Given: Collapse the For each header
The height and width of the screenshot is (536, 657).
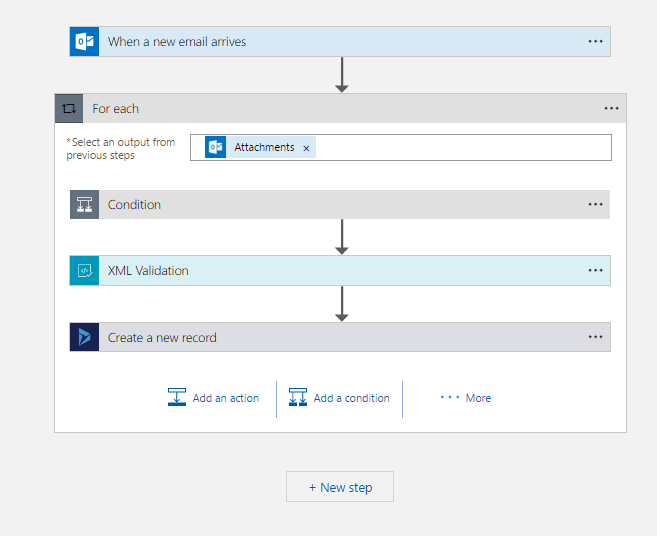Looking at the screenshot, I should (340, 109).
